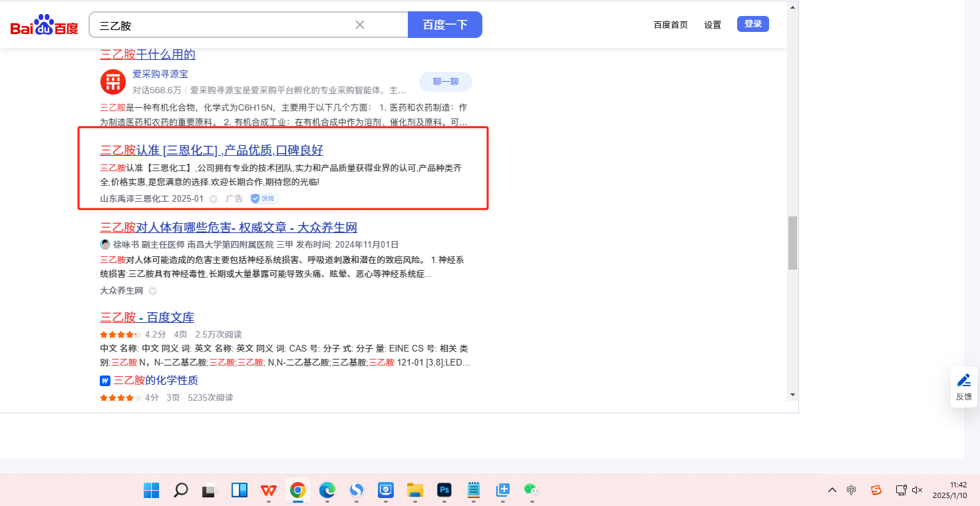This screenshot has height=506, width=980.
Task: Toggle the muted speaker volume icon
Action: click(917, 491)
